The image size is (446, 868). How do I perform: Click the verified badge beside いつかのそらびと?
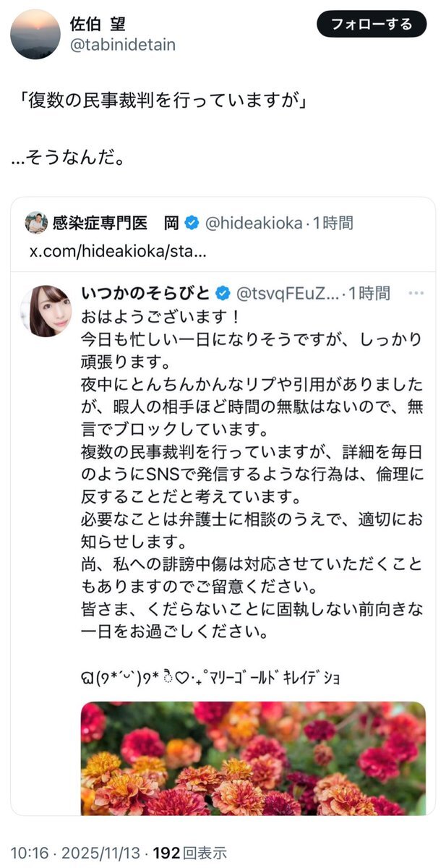[x=224, y=293]
